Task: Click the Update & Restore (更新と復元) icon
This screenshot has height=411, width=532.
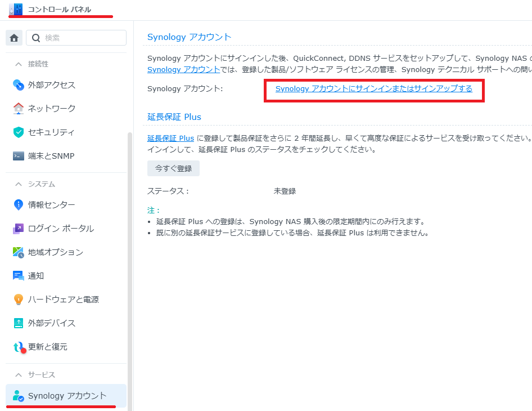Action: click(x=19, y=347)
